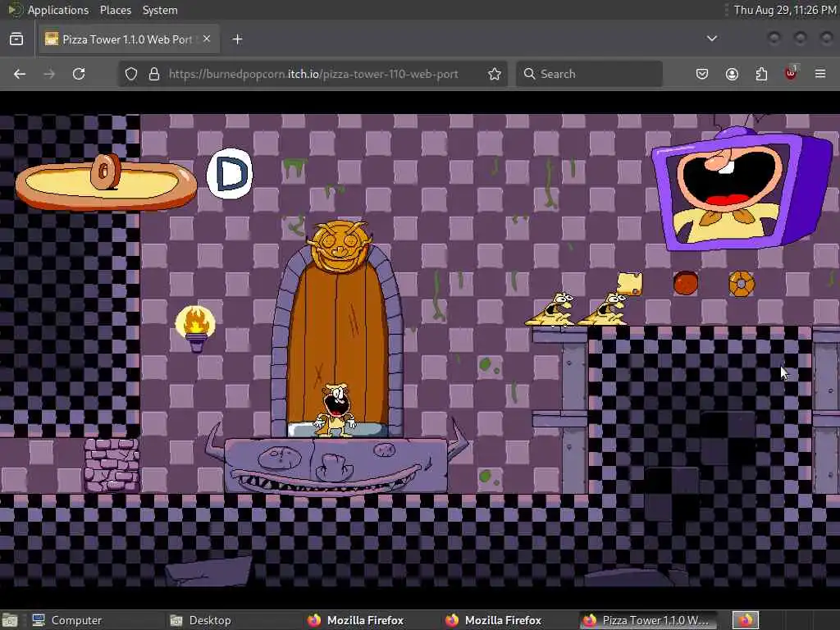Image resolution: width=840 pixels, height=630 pixels.
Task: Open the Pocket save icon
Action: tap(702, 74)
